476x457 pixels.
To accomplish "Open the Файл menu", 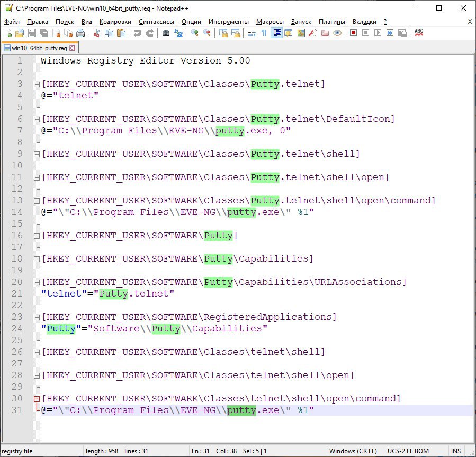I will [12, 22].
